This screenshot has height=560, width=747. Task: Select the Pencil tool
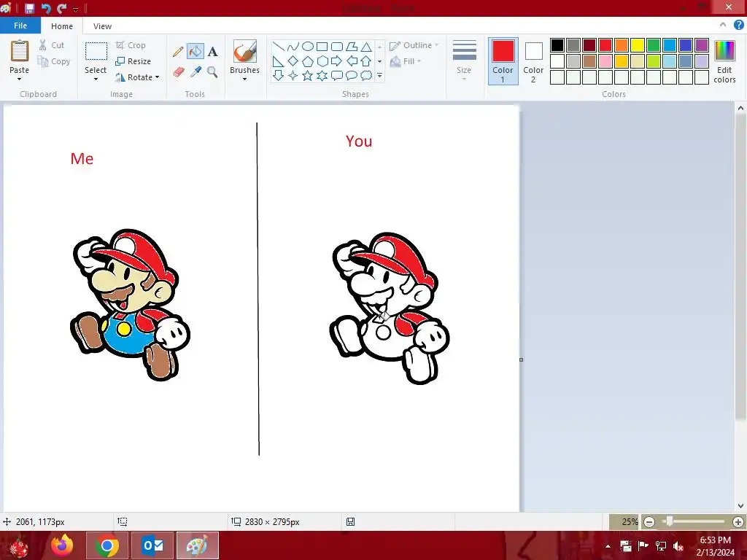click(x=178, y=52)
